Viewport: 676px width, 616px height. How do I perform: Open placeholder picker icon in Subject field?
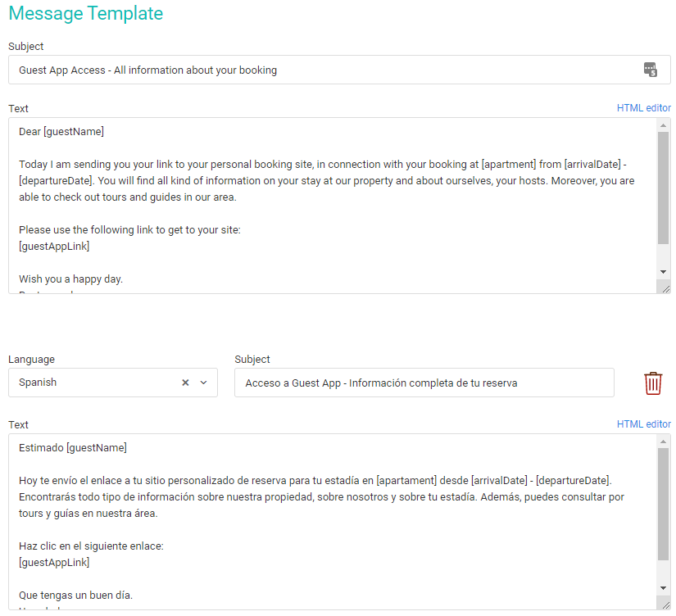click(650, 70)
